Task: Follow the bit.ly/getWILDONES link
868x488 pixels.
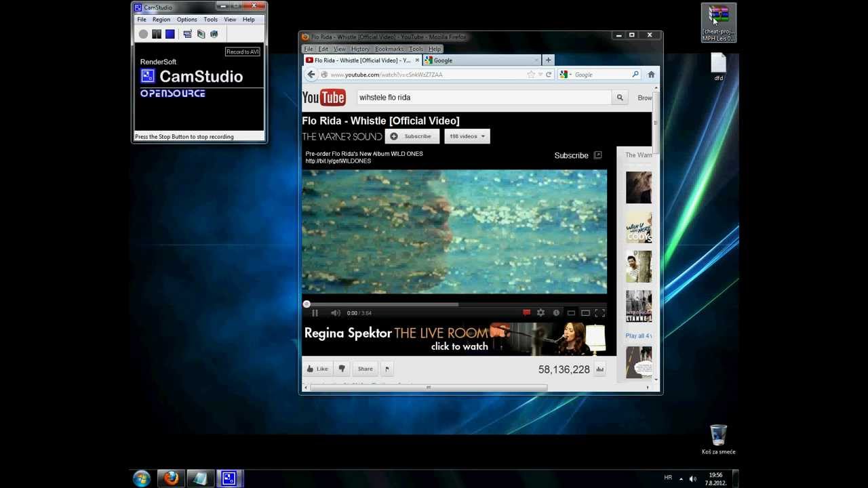Action: (x=338, y=161)
